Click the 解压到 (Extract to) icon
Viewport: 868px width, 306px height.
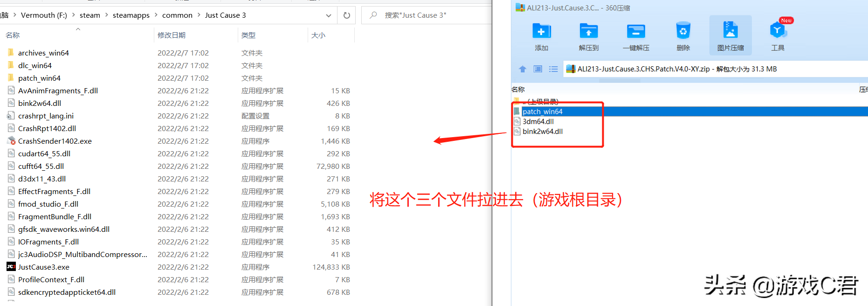pos(588,36)
